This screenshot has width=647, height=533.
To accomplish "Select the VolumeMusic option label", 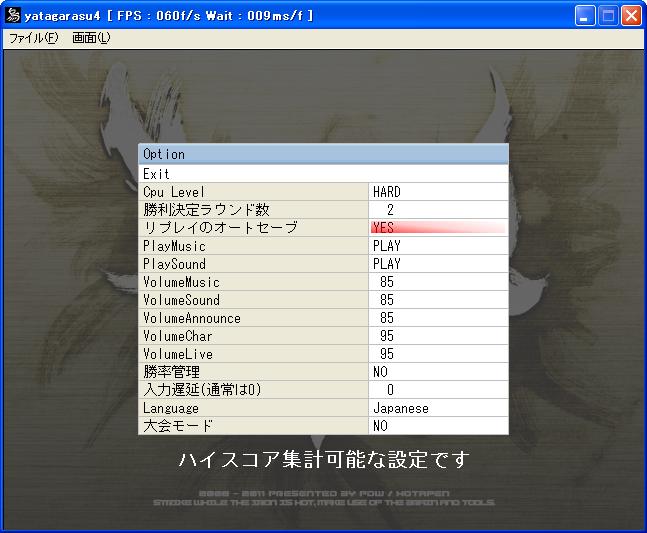I will [253, 282].
